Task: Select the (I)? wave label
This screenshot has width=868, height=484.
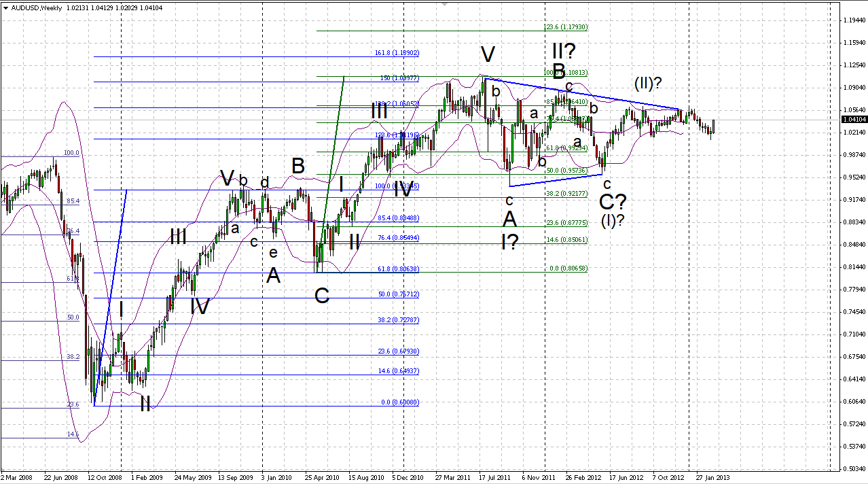Action: (x=613, y=220)
